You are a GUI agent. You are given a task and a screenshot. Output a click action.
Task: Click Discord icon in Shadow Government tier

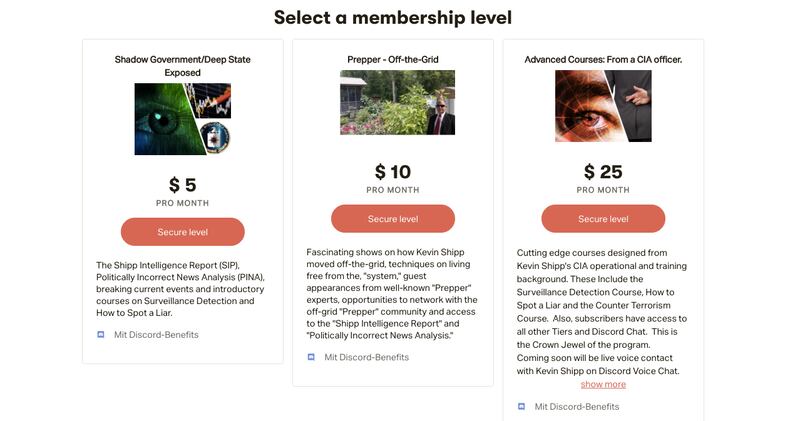click(x=101, y=335)
